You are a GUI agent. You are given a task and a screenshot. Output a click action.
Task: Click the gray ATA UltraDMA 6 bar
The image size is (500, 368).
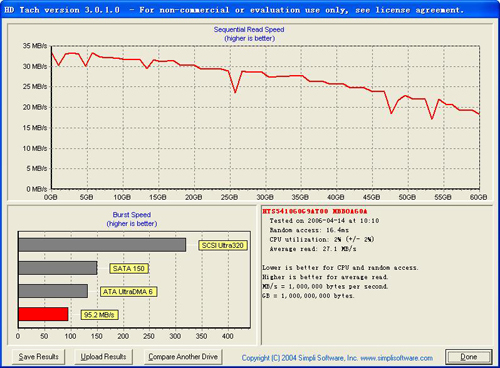tap(53, 291)
